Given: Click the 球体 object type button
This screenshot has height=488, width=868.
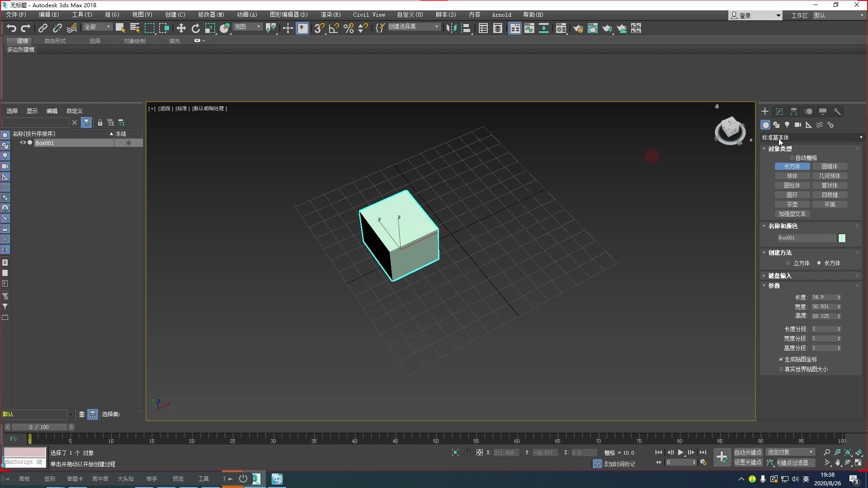Looking at the screenshot, I should coord(792,176).
